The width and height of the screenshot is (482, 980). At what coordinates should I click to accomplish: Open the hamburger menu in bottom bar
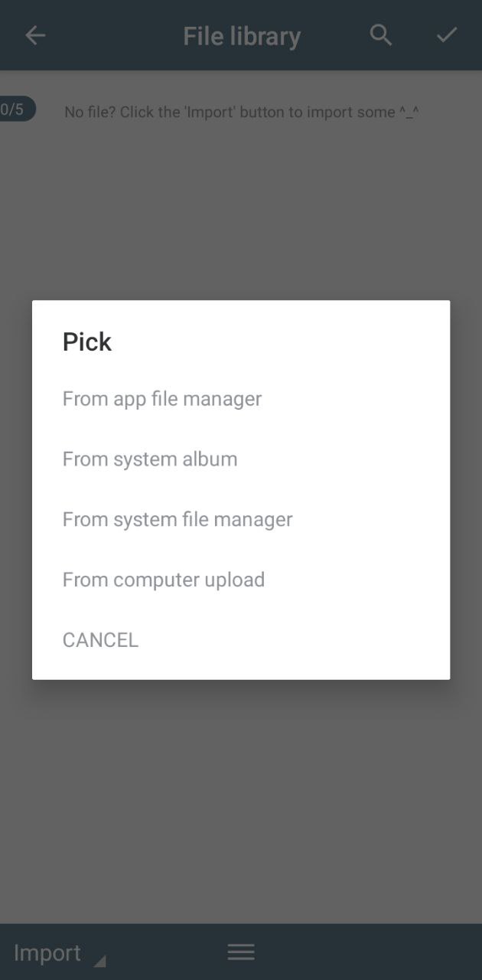coord(241,952)
